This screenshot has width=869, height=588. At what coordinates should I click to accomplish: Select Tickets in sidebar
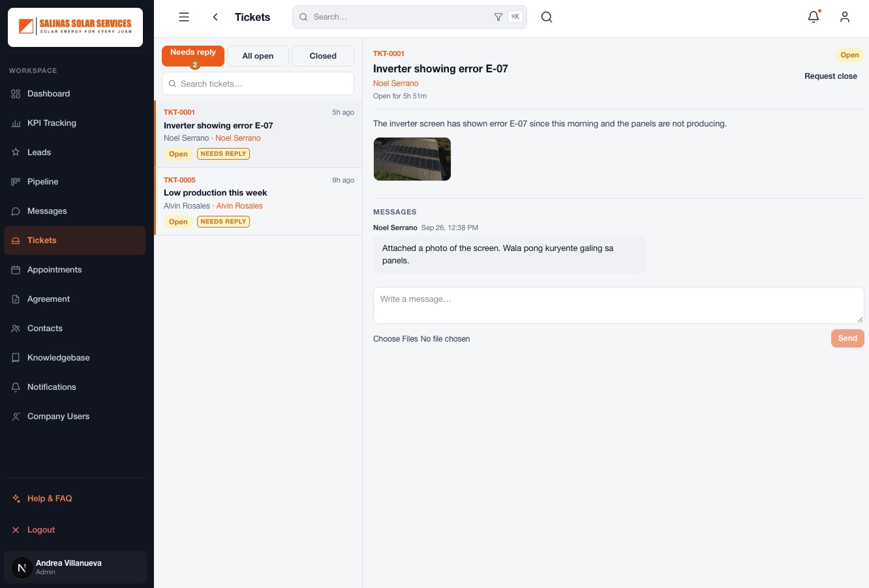(x=74, y=241)
